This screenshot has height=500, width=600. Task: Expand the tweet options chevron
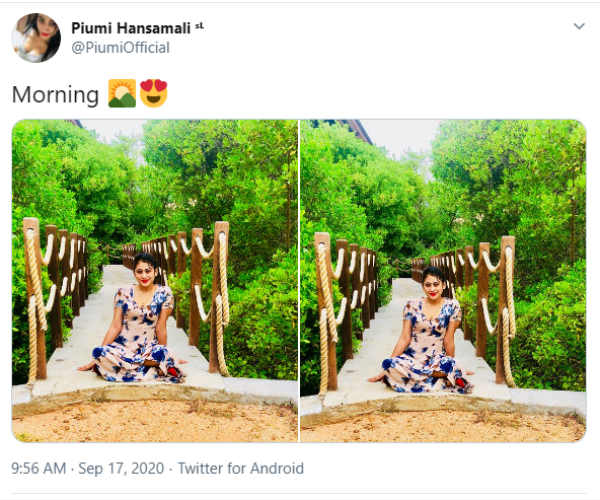click(579, 26)
